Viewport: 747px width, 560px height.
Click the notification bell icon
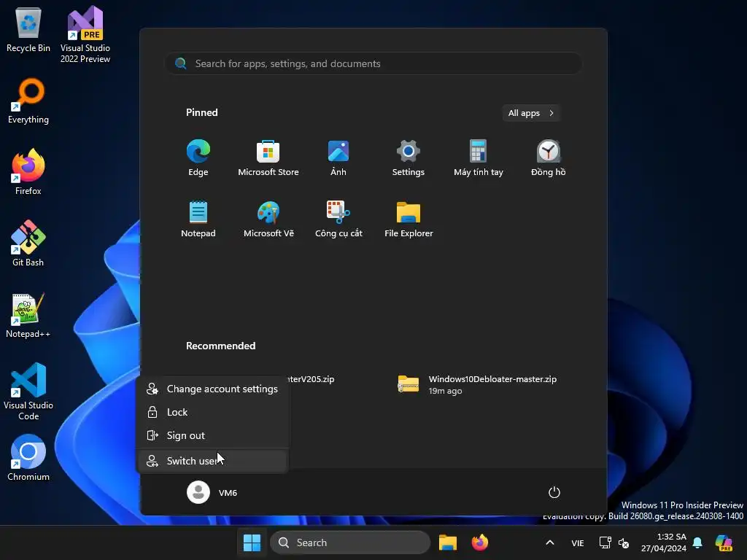pyautogui.click(x=697, y=542)
